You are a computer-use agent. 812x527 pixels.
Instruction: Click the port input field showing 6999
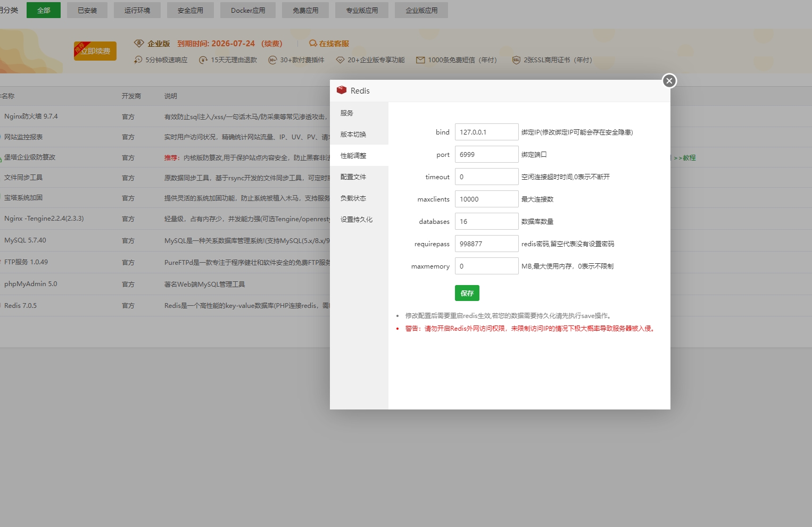tap(486, 154)
